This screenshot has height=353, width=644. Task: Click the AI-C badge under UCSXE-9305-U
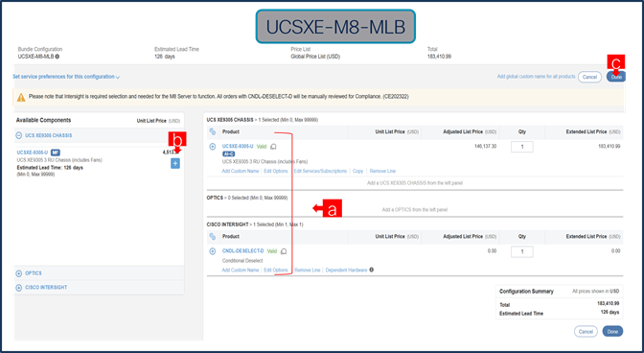click(x=228, y=154)
